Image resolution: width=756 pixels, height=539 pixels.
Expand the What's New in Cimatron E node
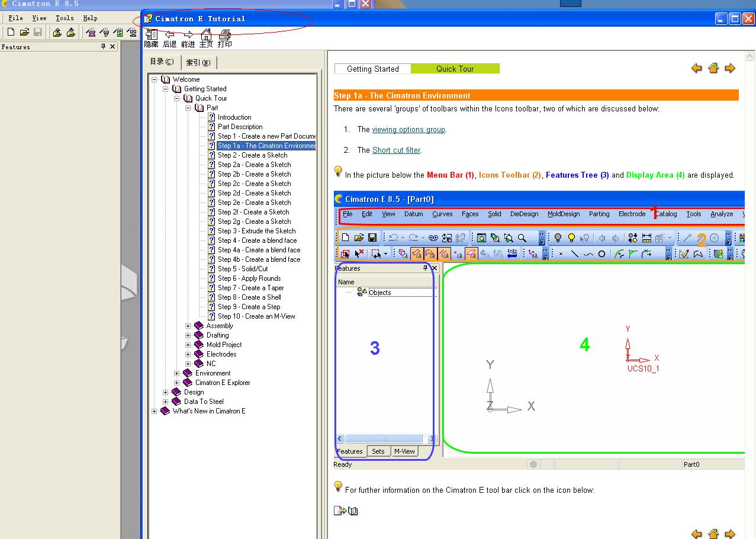[x=155, y=411]
